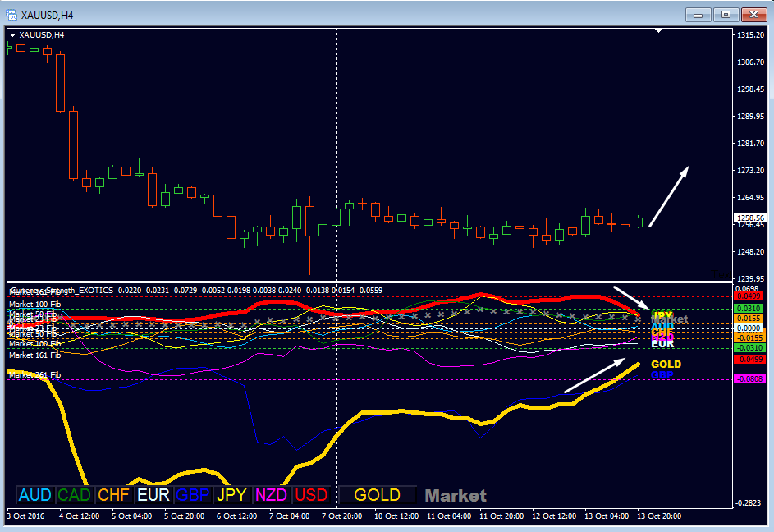
Task: Click the magenta -0.0808 level label
Action: click(x=750, y=378)
